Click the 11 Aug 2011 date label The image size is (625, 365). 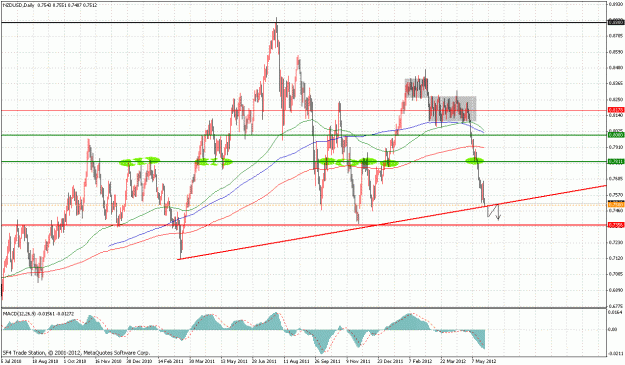pos(296,361)
